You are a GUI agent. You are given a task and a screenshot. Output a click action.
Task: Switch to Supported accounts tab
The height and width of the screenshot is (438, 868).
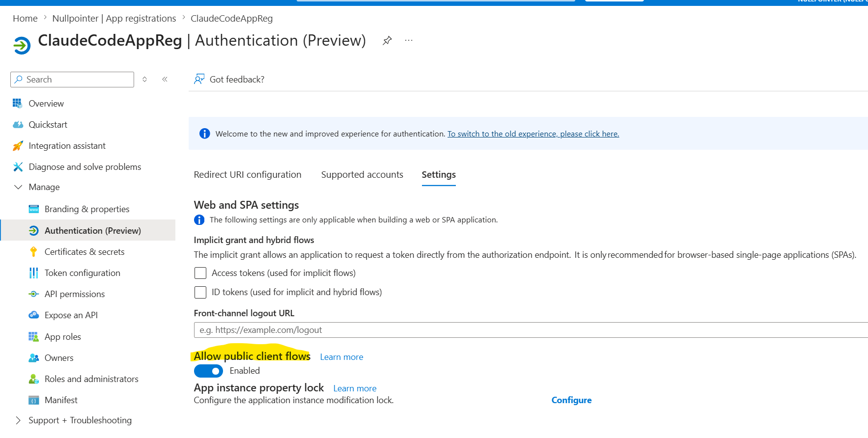(362, 175)
